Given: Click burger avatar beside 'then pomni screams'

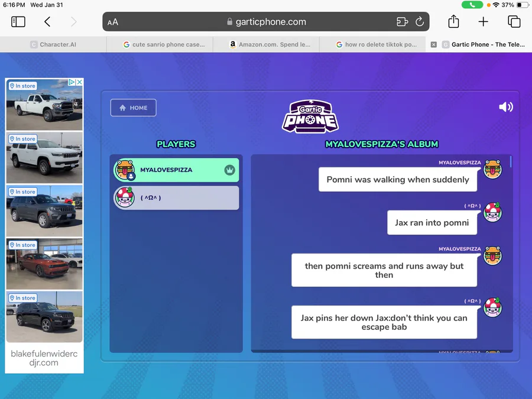Looking at the screenshot, I should pyautogui.click(x=492, y=255).
